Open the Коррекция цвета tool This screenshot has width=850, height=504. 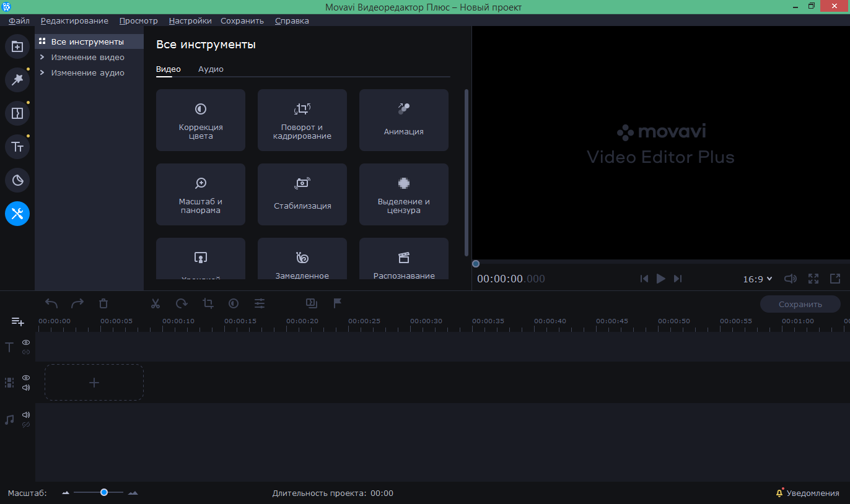click(x=200, y=120)
